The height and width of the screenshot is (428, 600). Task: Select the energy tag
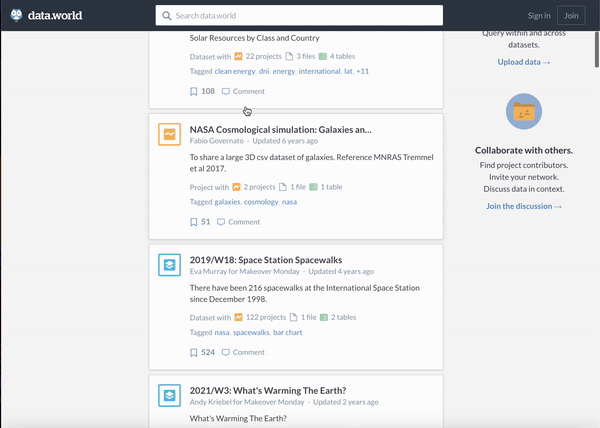(x=284, y=71)
